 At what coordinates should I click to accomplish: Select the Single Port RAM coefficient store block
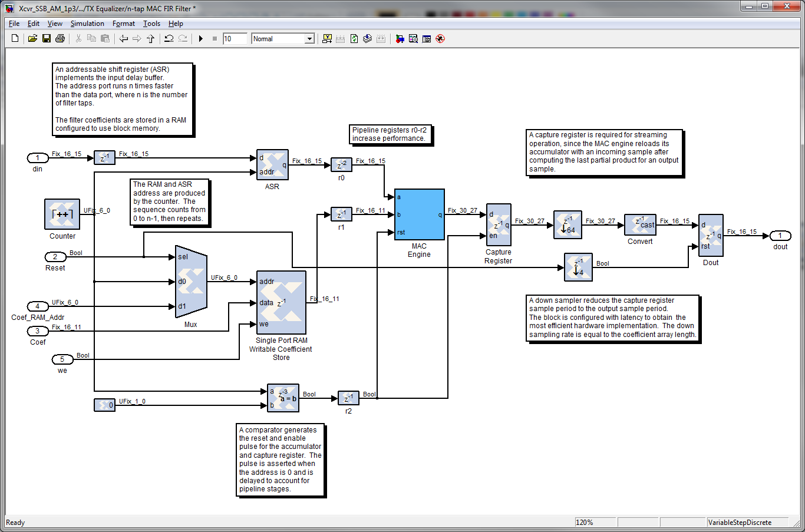click(282, 303)
